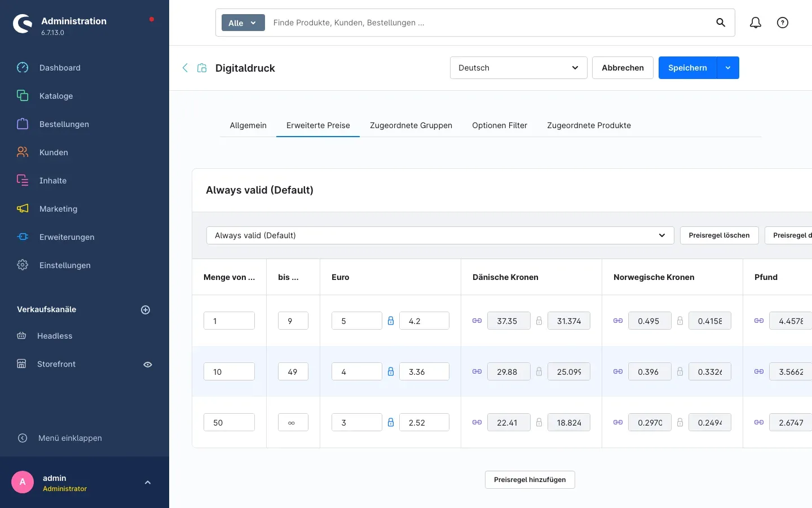Viewport: 812px width, 508px height.
Task: Toggle Norwegische Kronen link icon in row 10
Action: [x=618, y=371]
